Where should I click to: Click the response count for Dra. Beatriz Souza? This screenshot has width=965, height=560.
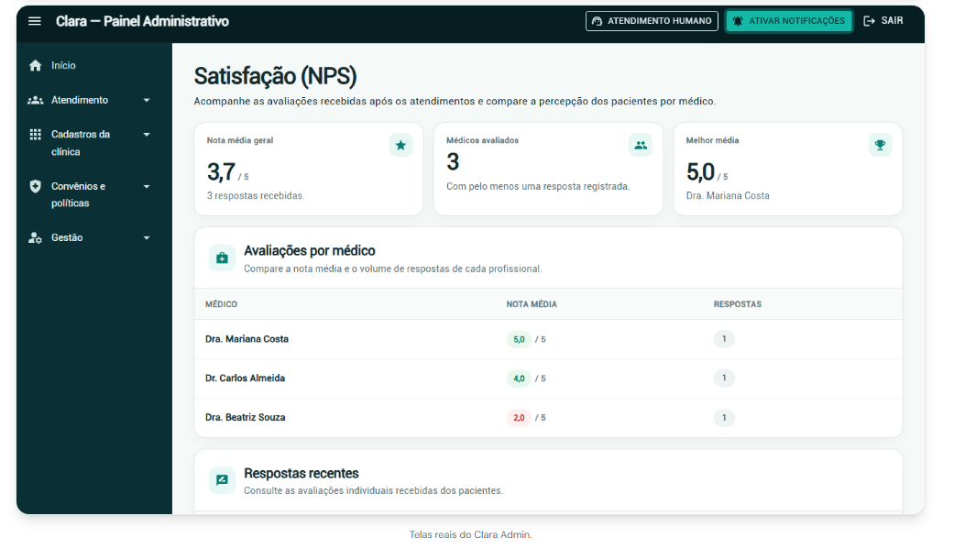(x=724, y=418)
